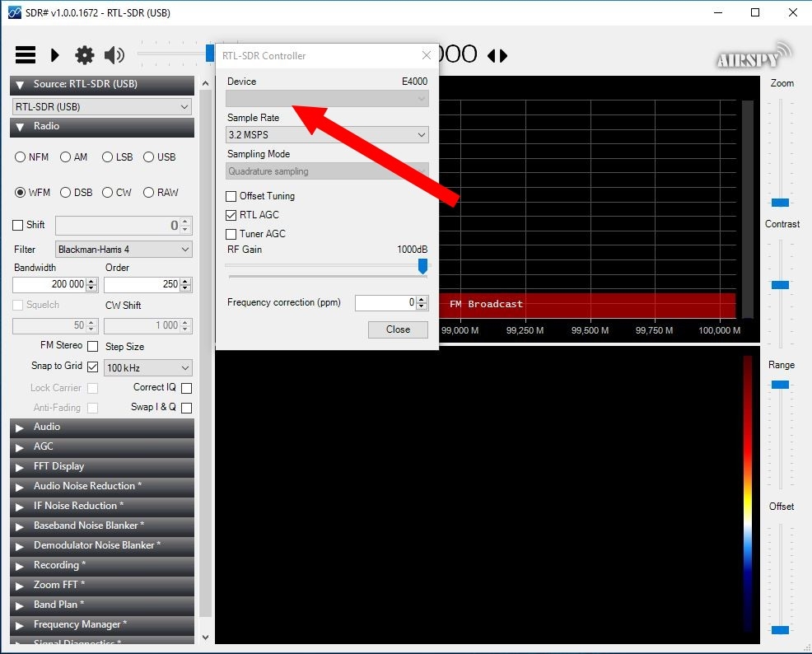The width and height of the screenshot is (812, 654).
Task: Enable the Shift checkbox
Action: pos(17,225)
